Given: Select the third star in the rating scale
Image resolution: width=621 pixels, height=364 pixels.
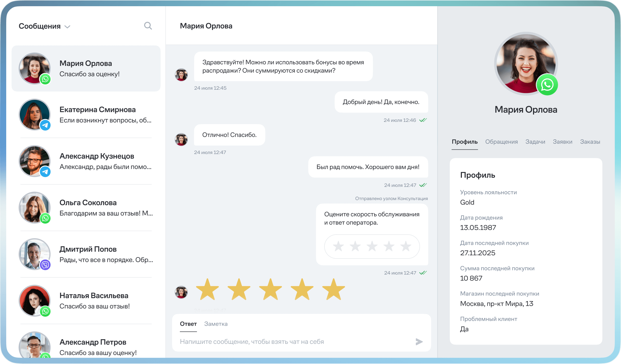Looking at the screenshot, I should coord(372,246).
